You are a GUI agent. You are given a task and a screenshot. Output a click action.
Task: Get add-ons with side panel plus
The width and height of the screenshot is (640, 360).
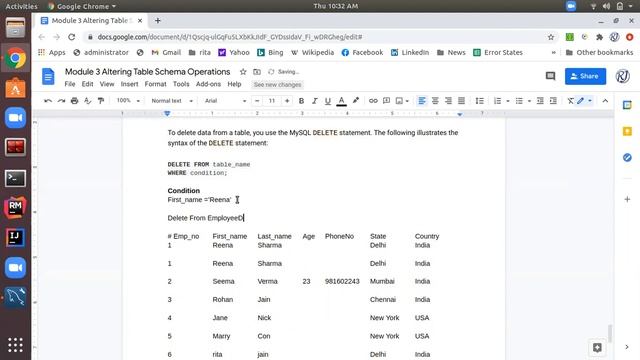[x=627, y=199]
